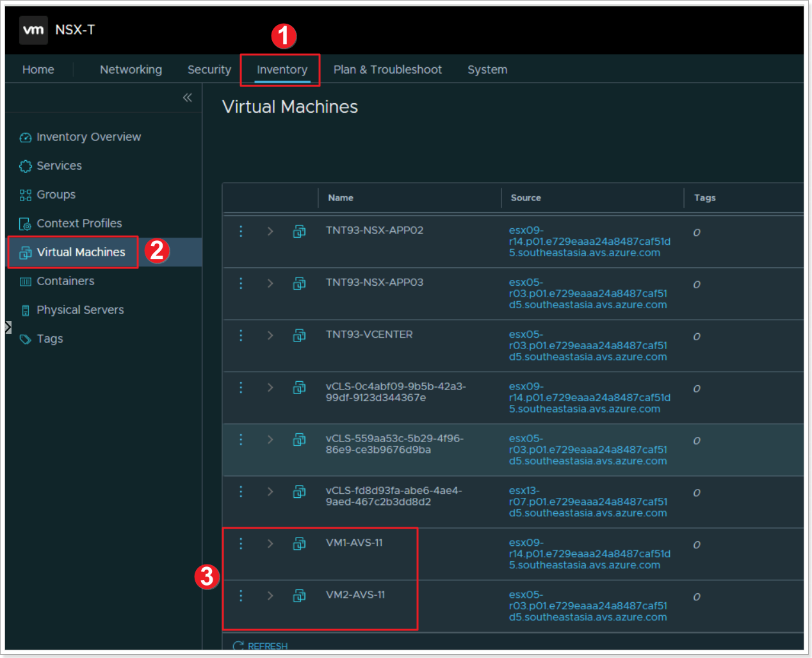Open the Networking tab
This screenshot has width=812, height=658.
[x=131, y=69]
